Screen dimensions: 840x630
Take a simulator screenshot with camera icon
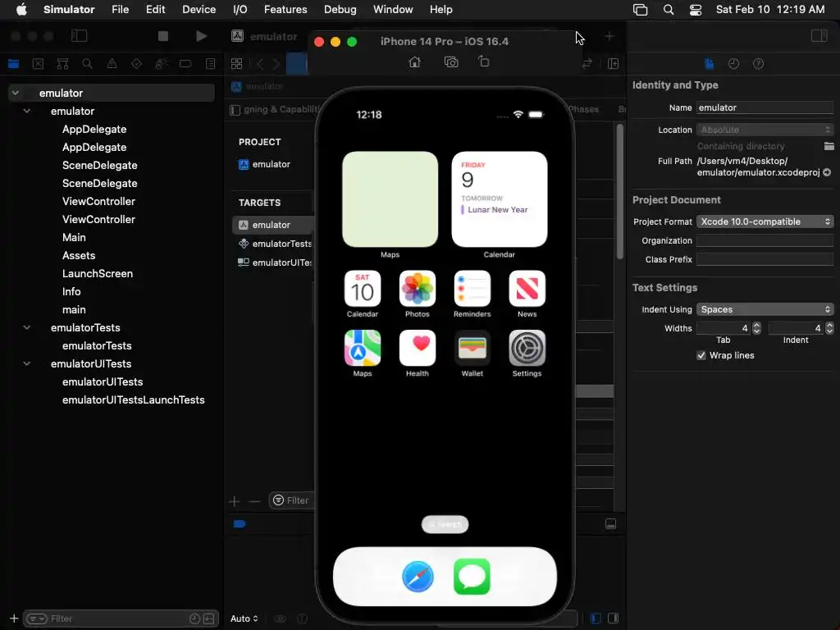tap(451, 62)
